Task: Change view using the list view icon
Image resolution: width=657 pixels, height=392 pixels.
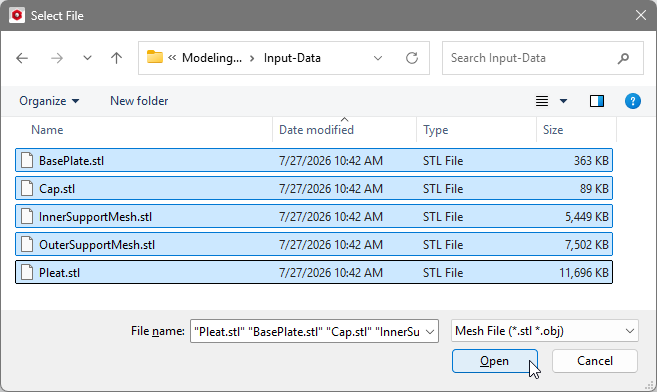Action: (x=542, y=101)
